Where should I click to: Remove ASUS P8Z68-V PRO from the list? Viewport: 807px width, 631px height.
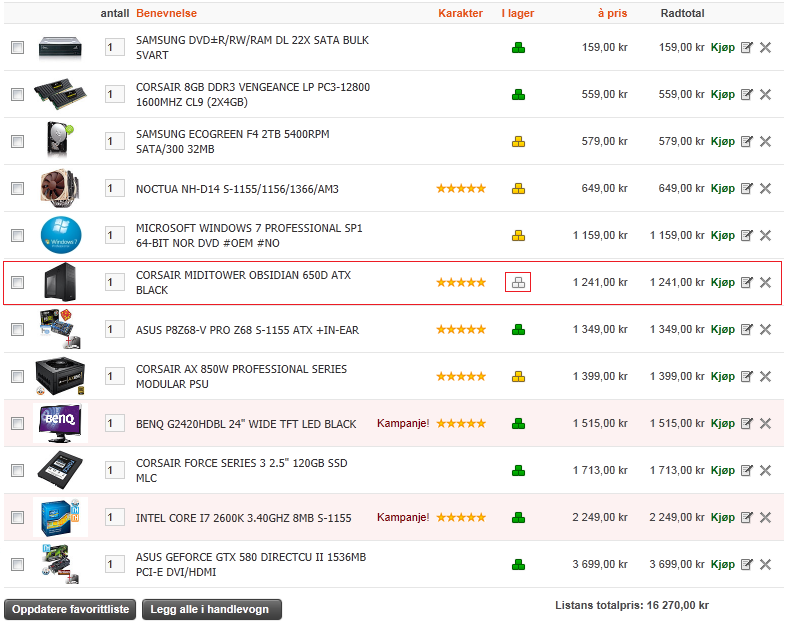[765, 329]
